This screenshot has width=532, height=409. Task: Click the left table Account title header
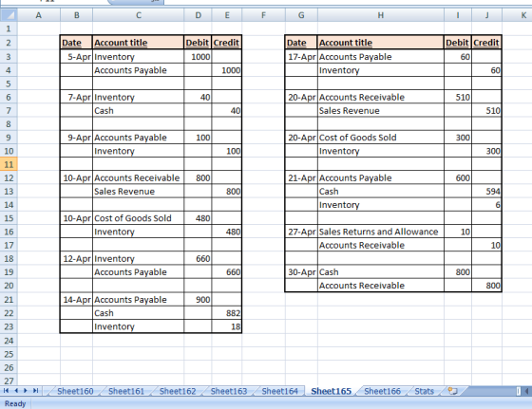pyautogui.click(x=138, y=43)
